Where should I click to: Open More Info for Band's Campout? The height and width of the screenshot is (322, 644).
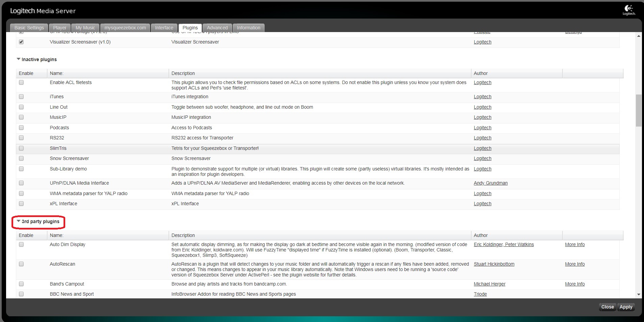575,284
